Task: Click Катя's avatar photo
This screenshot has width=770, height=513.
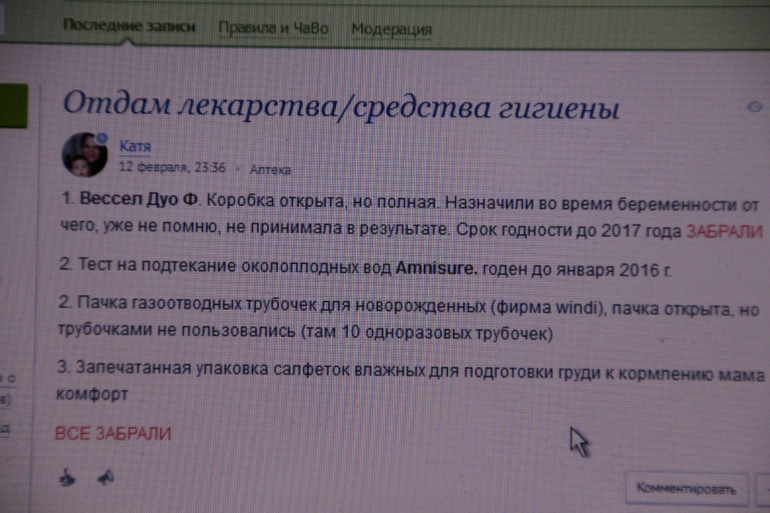Action: click(x=85, y=154)
